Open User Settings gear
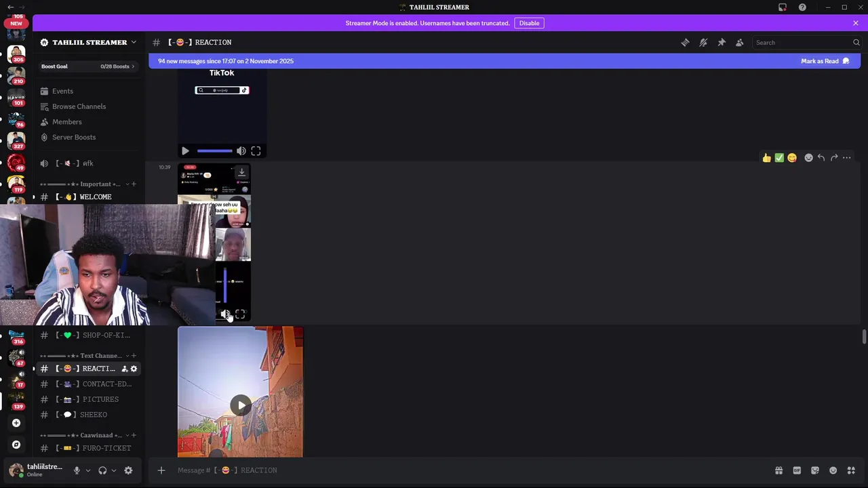868x488 pixels. pyautogui.click(x=128, y=470)
